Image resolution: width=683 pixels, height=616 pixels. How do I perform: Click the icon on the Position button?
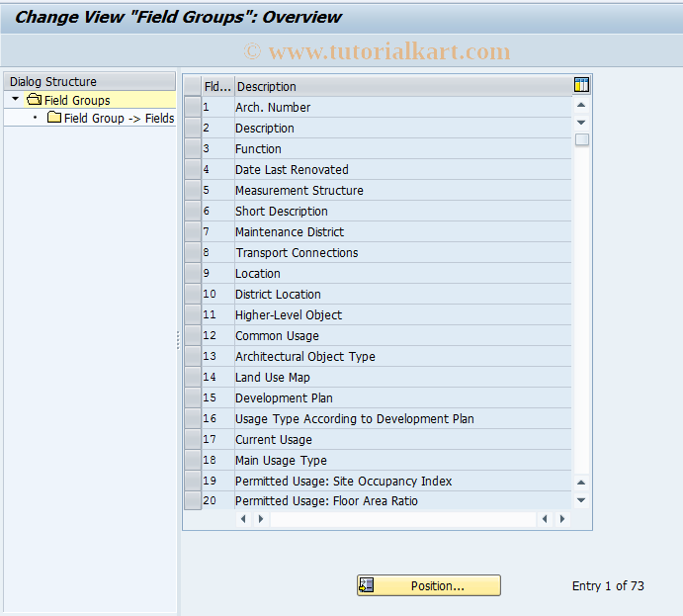click(x=366, y=585)
